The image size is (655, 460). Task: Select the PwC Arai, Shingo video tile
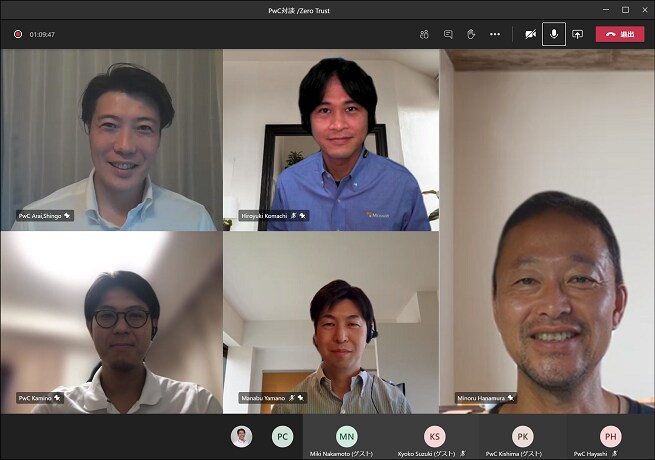pyautogui.click(x=111, y=140)
